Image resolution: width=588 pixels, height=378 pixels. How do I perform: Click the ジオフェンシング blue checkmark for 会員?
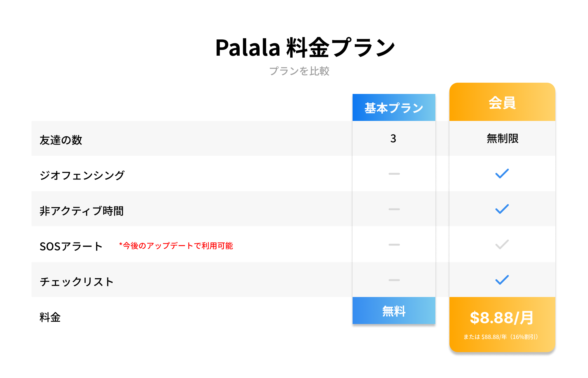502,174
